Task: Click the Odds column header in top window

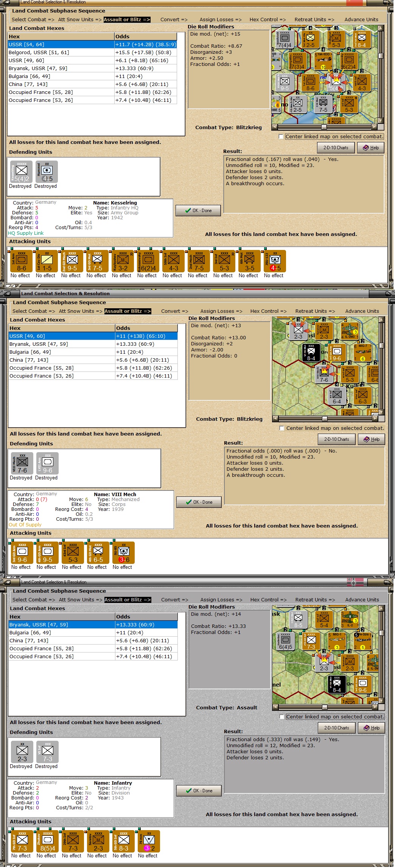Action: point(146,37)
